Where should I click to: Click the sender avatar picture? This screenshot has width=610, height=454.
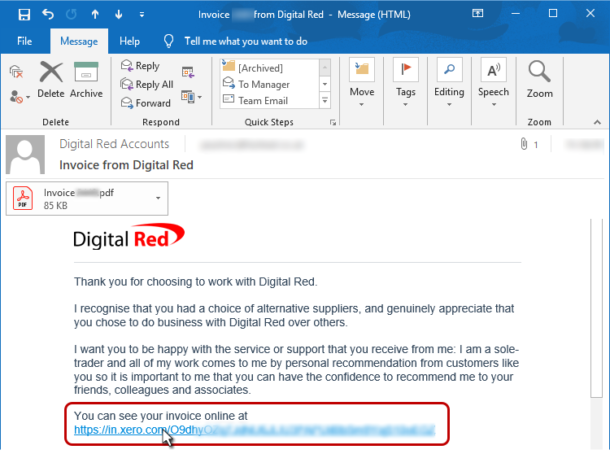pos(25,154)
